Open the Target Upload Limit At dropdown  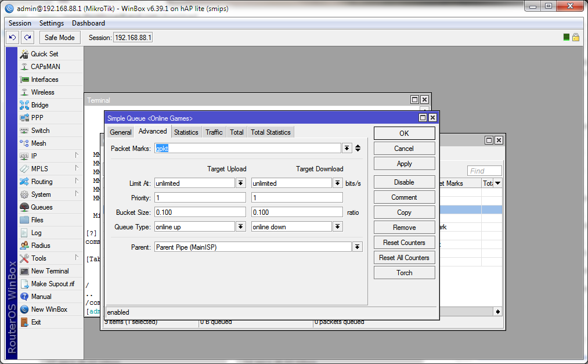pos(240,183)
